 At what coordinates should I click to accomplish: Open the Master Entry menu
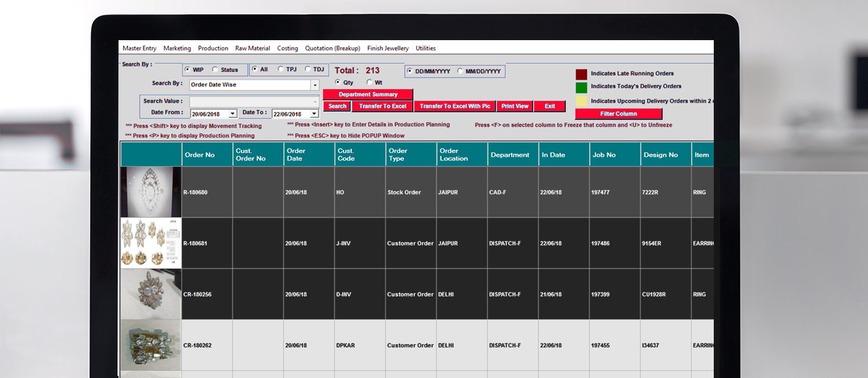[x=139, y=48]
